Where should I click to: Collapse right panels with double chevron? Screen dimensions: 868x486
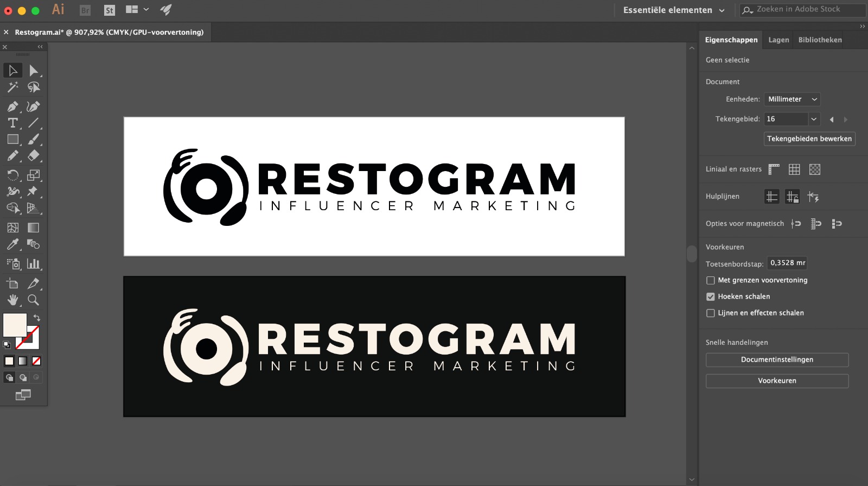pos(862,27)
